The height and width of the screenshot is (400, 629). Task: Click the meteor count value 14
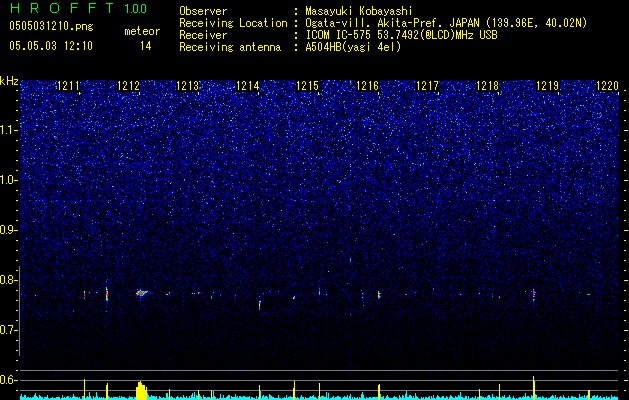coord(145,46)
